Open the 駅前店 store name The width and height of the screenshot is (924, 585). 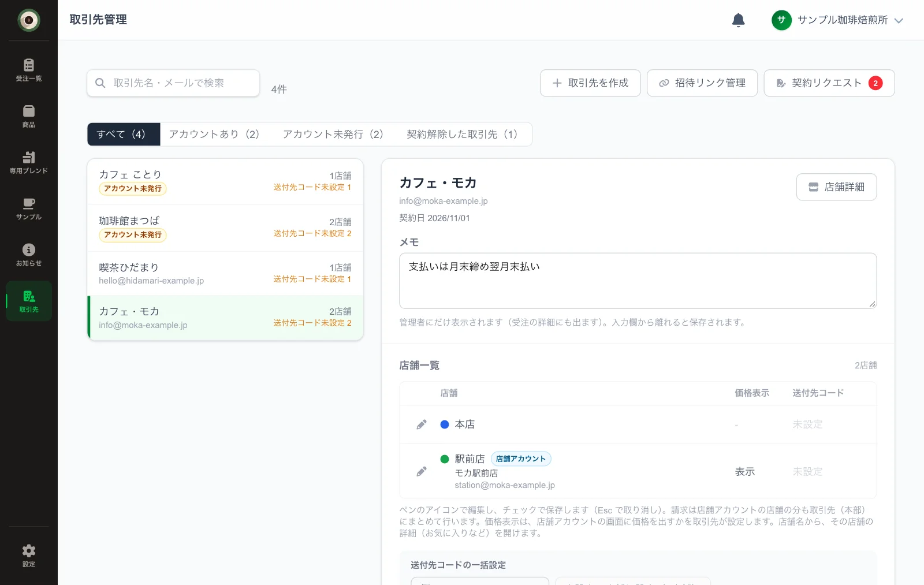point(470,459)
